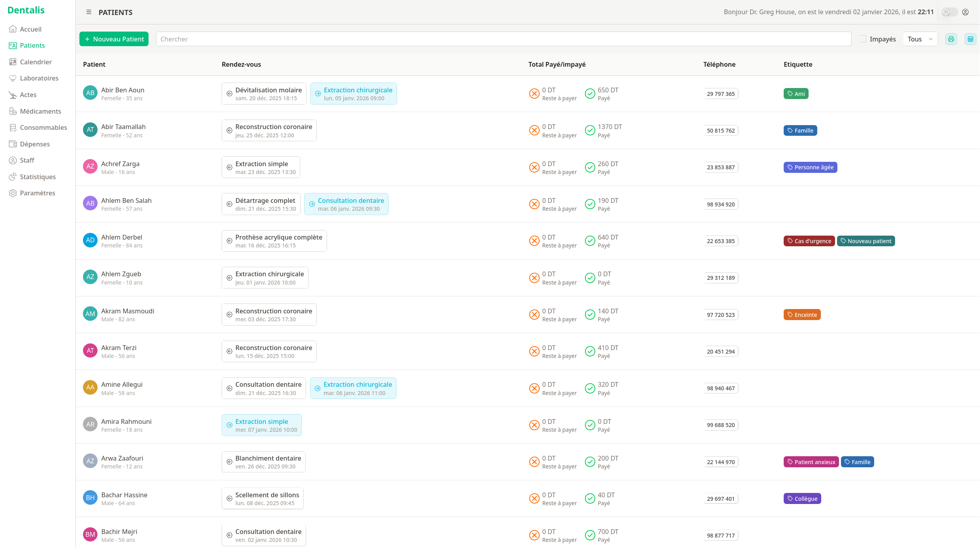
Task: Open the Tous filter dropdown
Action: click(920, 39)
